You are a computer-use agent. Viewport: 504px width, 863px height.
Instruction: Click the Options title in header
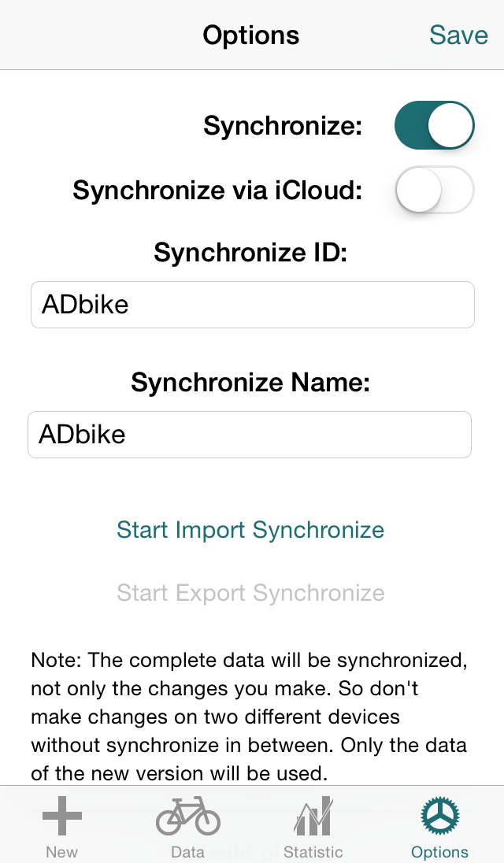tap(251, 35)
